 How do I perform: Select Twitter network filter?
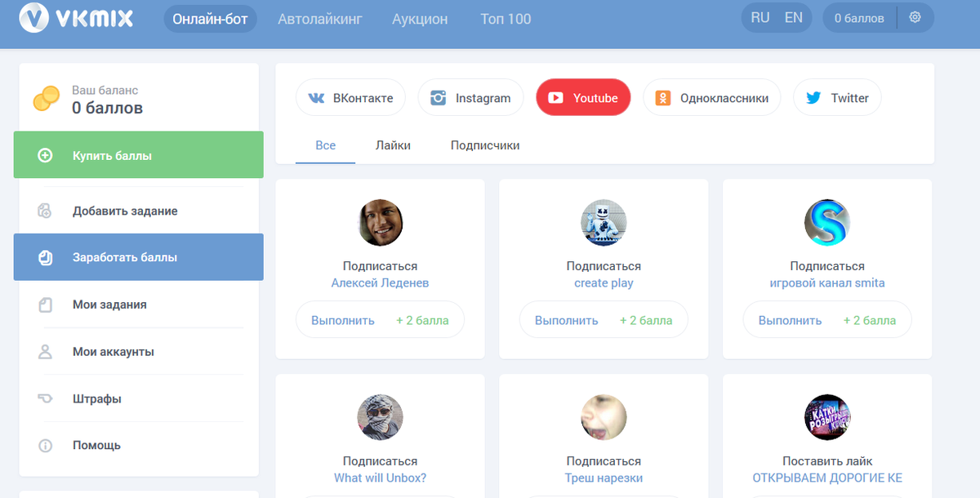coord(837,98)
